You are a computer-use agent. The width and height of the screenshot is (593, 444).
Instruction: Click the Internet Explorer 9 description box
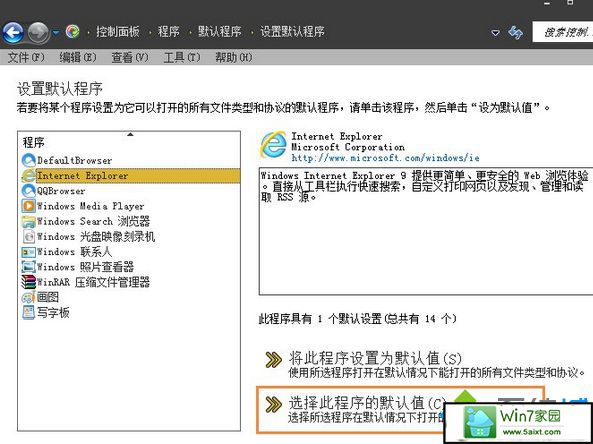pos(426,231)
